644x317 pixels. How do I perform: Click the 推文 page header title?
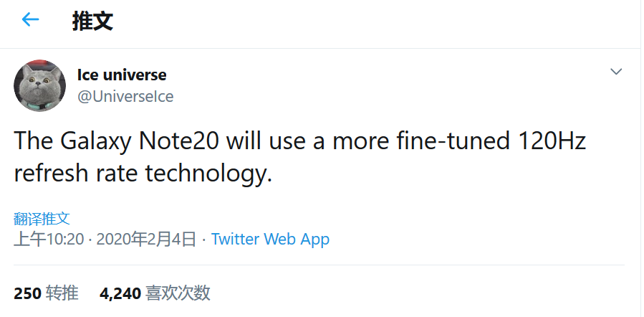pyautogui.click(x=92, y=21)
